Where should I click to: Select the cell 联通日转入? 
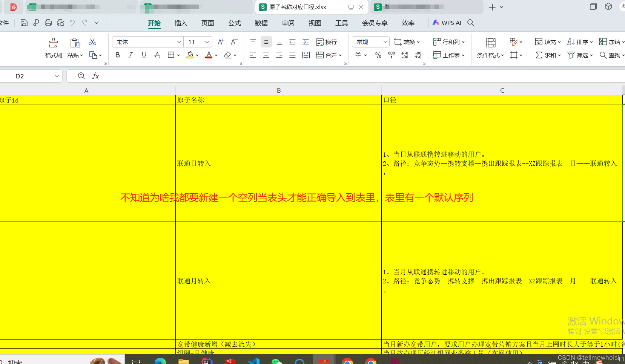(x=278, y=163)
